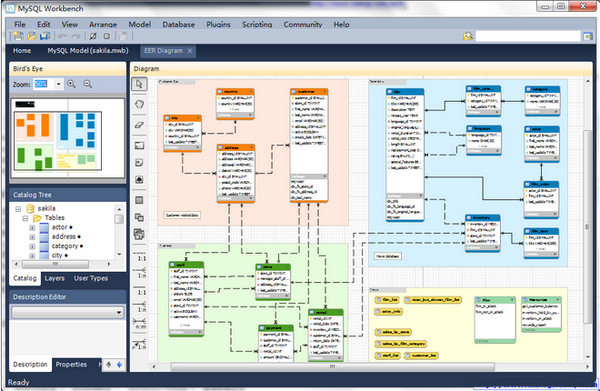
Task: Select actor in the Catalog Tree
Action: click(59, 227)
